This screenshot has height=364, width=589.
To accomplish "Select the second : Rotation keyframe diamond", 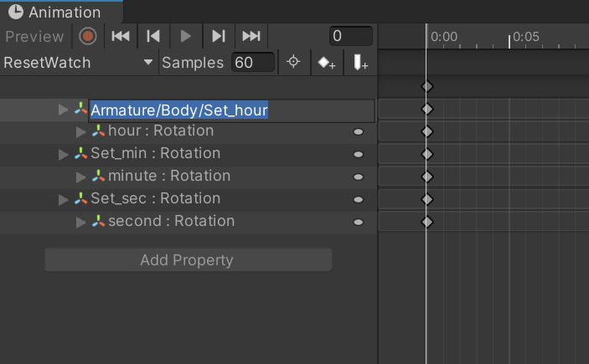I will 427,222.
